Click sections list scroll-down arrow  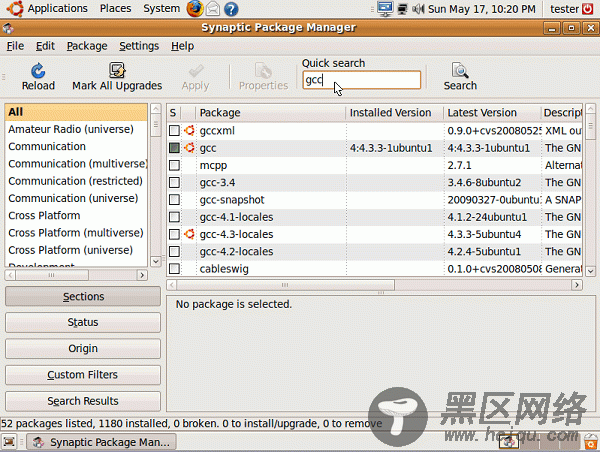coord(155,261)
